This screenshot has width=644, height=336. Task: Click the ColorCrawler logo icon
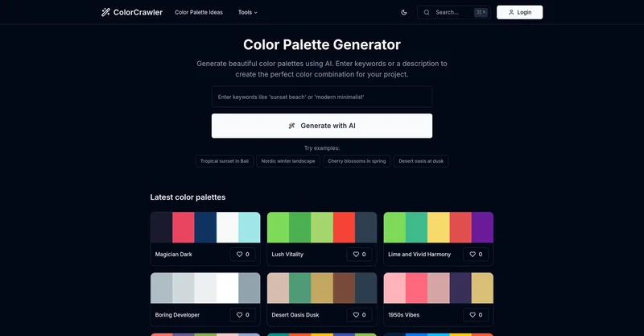(x=105, y=12)
